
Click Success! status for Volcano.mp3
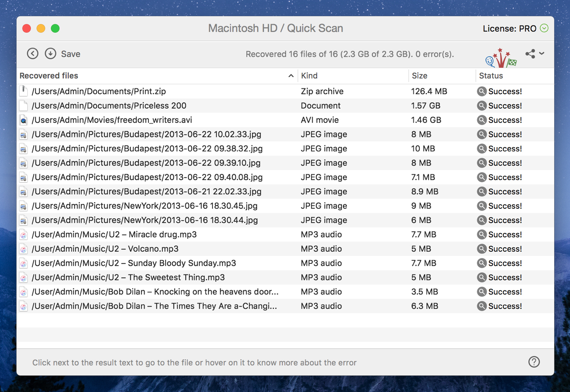coord(505,249)
